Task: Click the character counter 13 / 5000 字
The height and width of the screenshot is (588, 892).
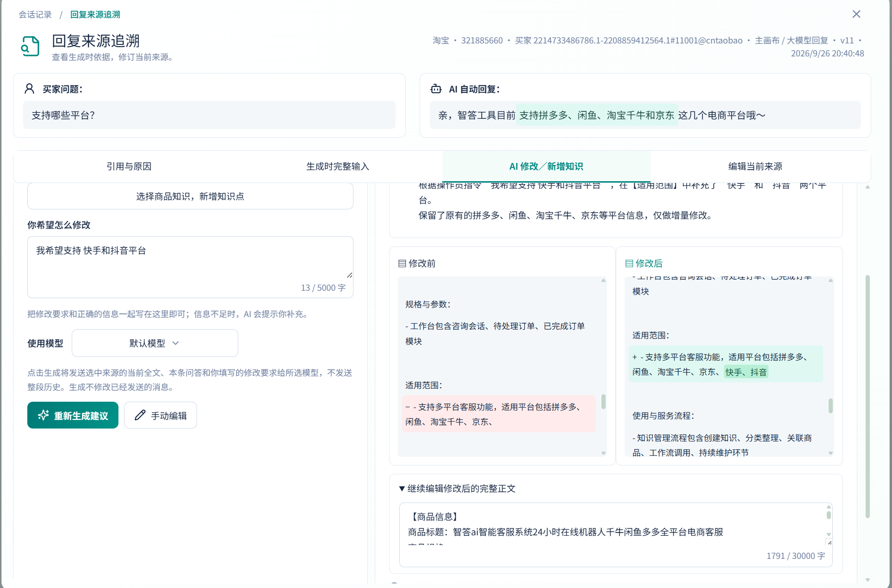Action: click(x=323, y=288)
